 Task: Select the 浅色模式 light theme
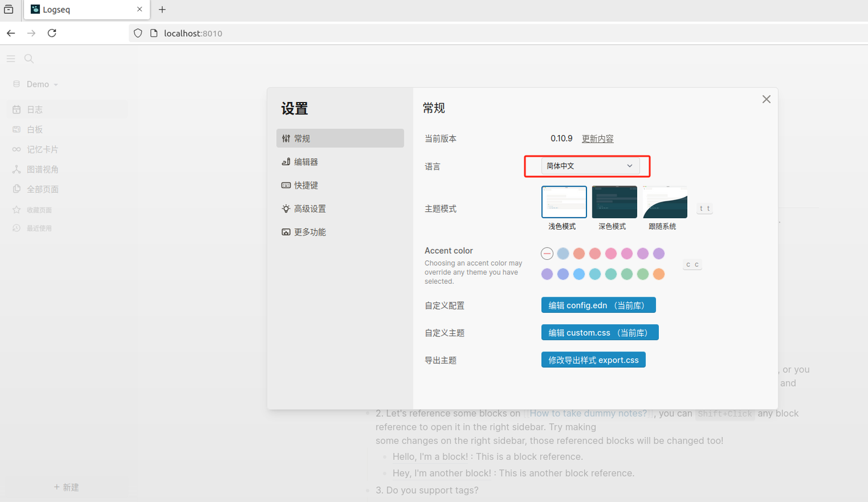pos(564,201)
